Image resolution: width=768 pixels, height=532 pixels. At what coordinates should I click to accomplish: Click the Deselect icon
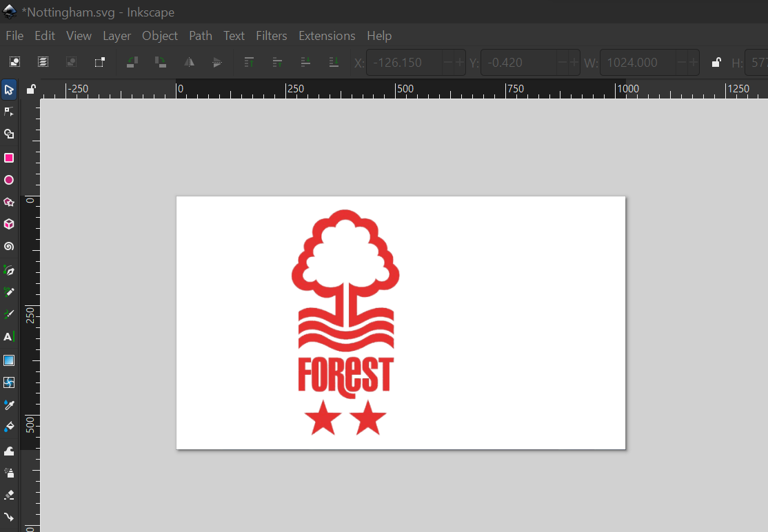coord(72,62)
